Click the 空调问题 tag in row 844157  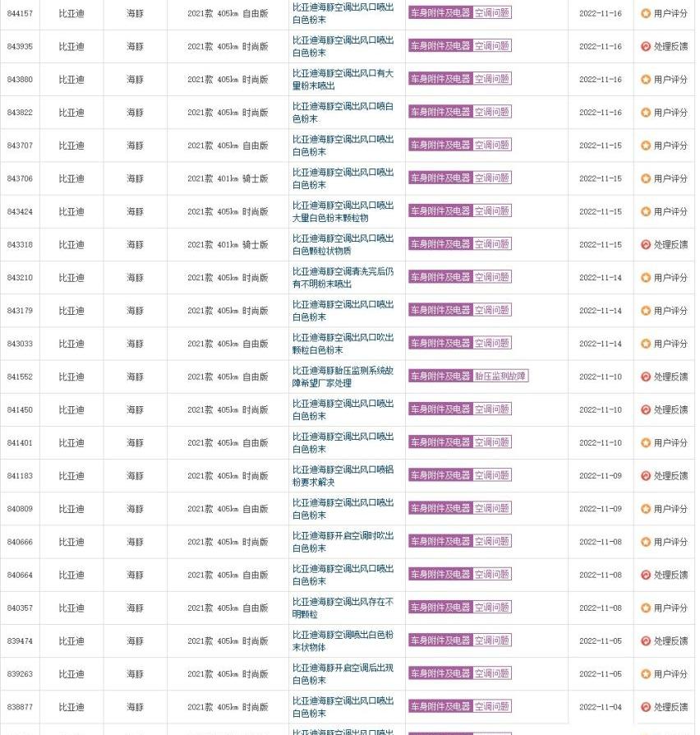(x=492, y=12)
